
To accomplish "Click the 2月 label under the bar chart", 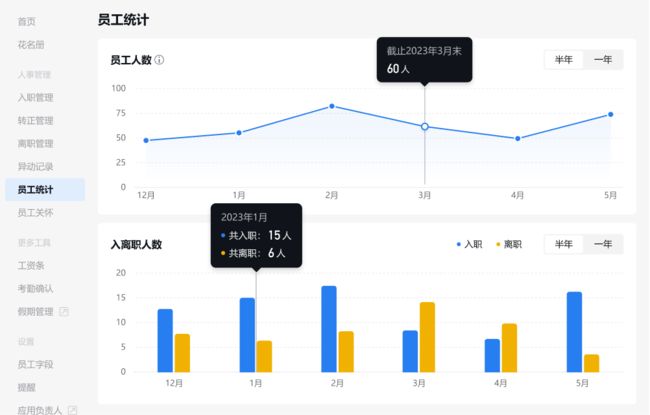I will (337, 383).
